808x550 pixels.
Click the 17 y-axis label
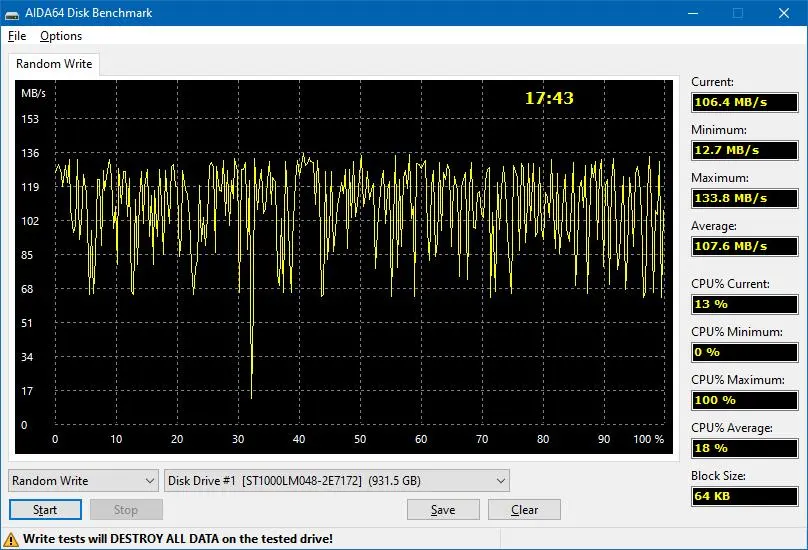pos(27,391)
